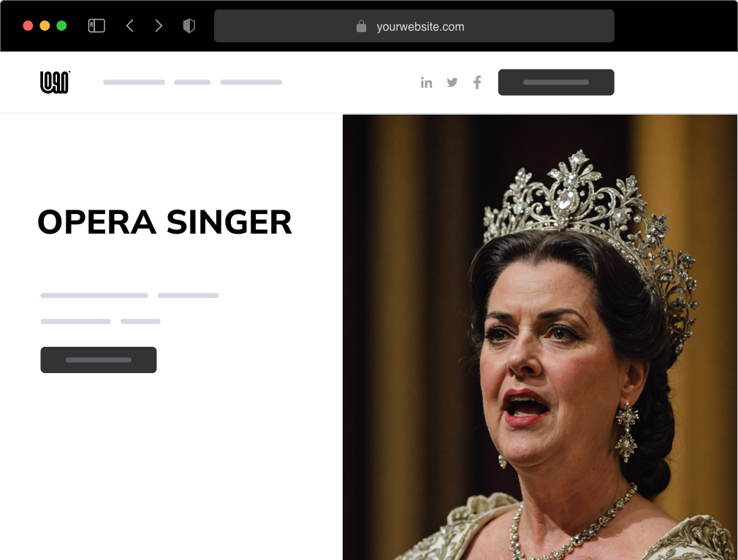Viewport: 738px width, 560px height.
Task: Click the first placeholder text line under heading
Action: coord(94,295)
